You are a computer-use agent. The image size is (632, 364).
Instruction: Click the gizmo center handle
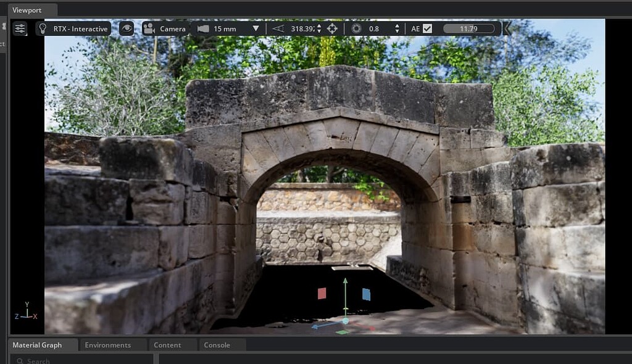pyautogui.click(x=344, y=321)
